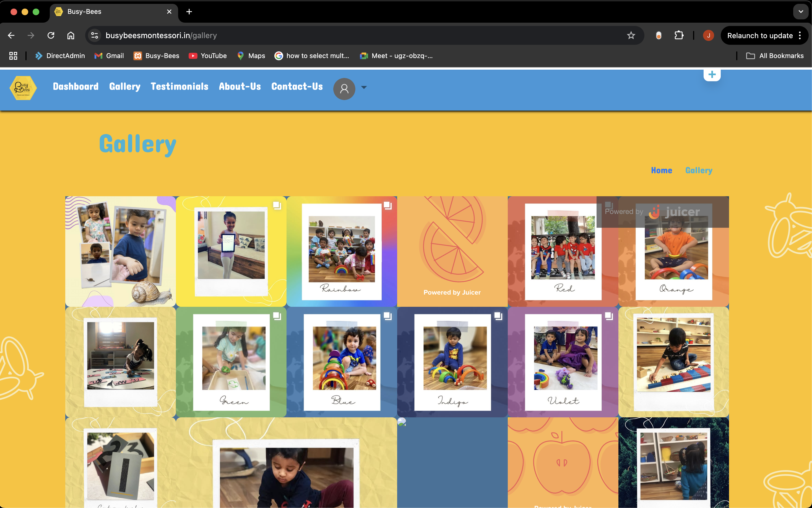Bookmark this page with the star icon
This screenshot has width=812, height=508.
631,35
